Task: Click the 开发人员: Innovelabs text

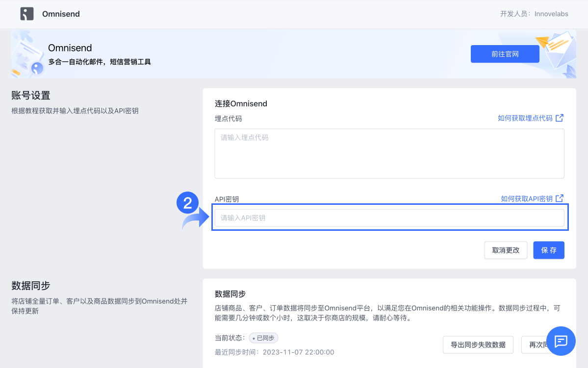Action: click(534, 14)
